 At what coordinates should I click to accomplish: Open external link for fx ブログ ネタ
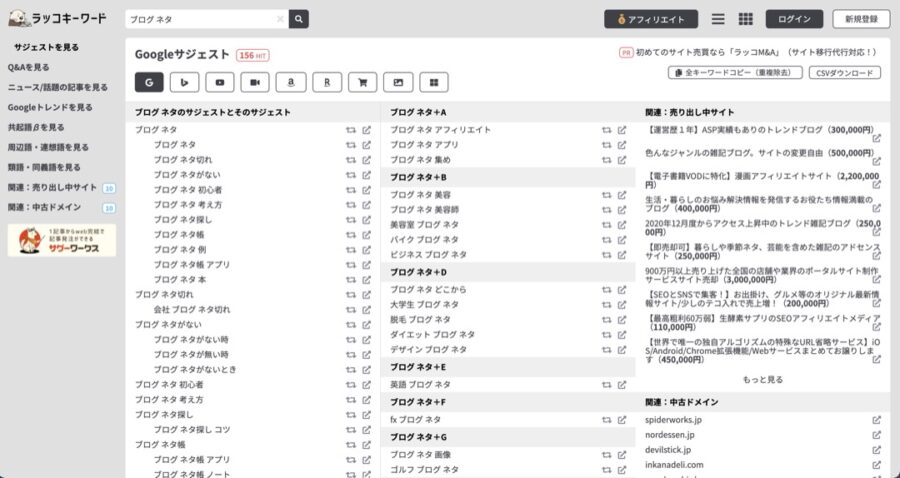click(x=622, y=419)
